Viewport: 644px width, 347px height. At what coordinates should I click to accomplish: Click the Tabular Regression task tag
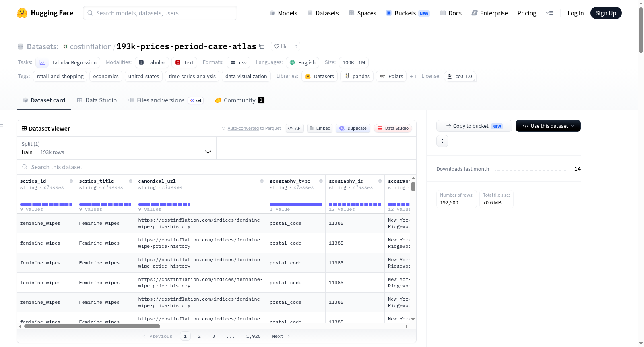pyautogui.click(x=68, y=62)
